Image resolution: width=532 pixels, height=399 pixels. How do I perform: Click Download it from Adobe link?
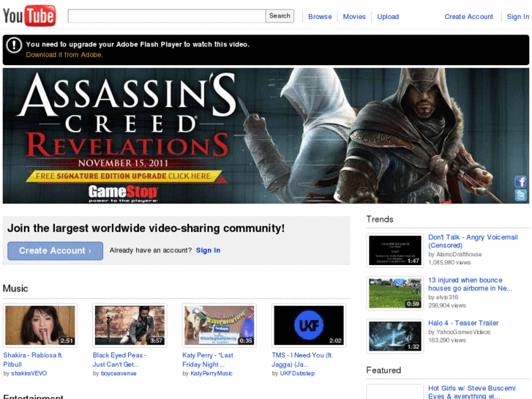tap(64, 55)
